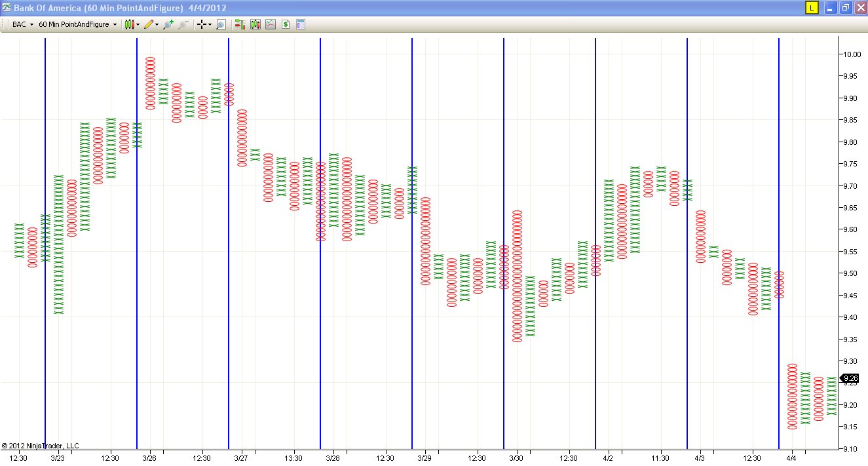Click the Zoom In magnifier plus icon

pos(168,24)
